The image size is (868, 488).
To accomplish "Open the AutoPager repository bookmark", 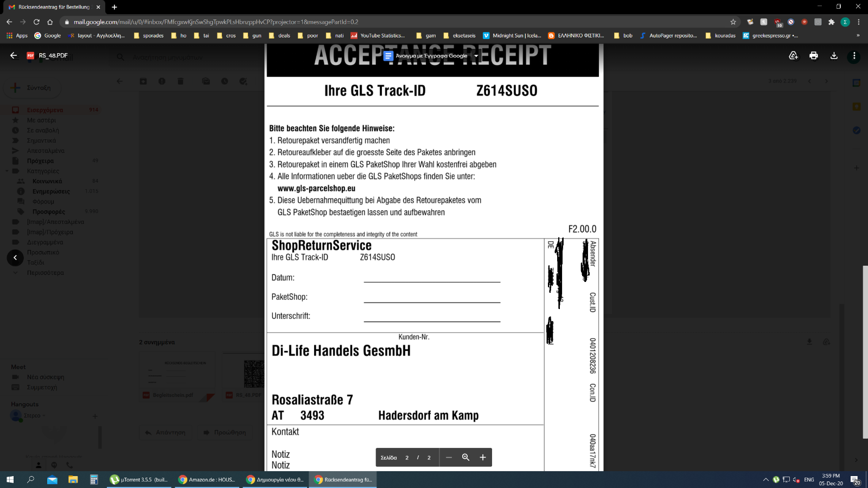I will click(x=668, y=35).
